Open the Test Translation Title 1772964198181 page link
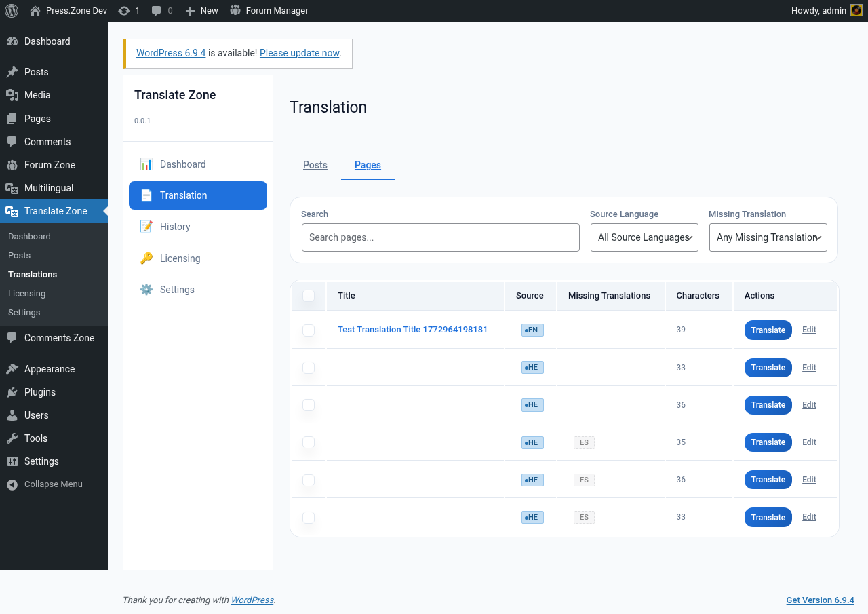 click(412, 330)
